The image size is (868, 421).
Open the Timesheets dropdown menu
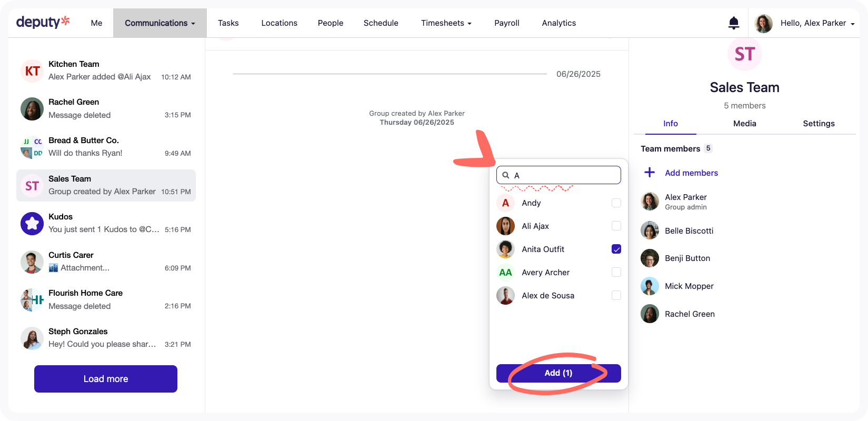coord(446,23)
